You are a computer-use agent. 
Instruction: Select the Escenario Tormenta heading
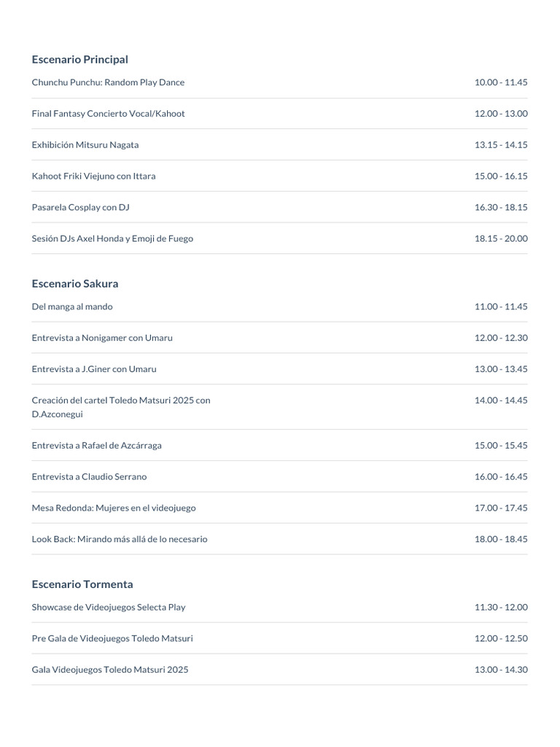pyautogui.click(x=82, y=584)
